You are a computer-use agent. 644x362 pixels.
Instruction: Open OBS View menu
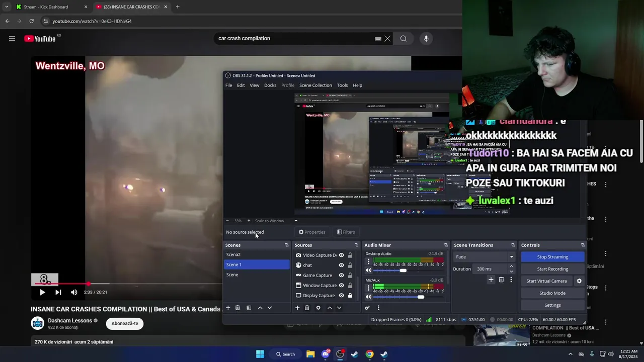[255, 85]
